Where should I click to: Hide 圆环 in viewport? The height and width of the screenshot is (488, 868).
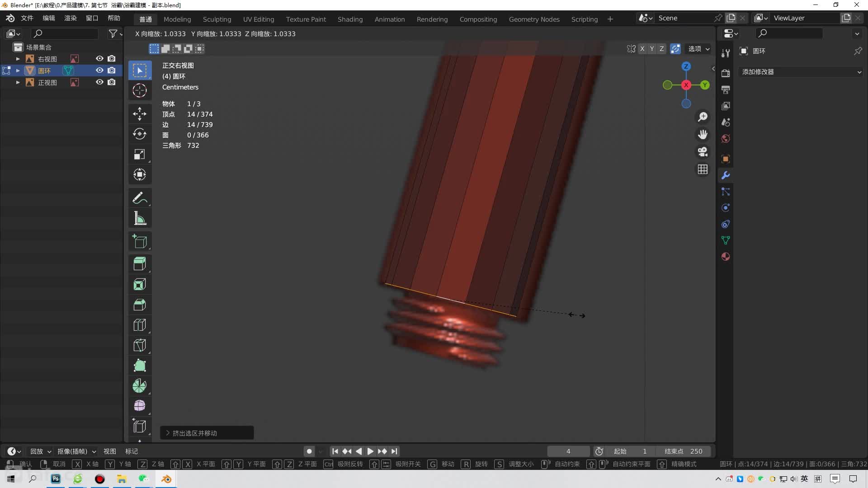click(x=99, y=70)
